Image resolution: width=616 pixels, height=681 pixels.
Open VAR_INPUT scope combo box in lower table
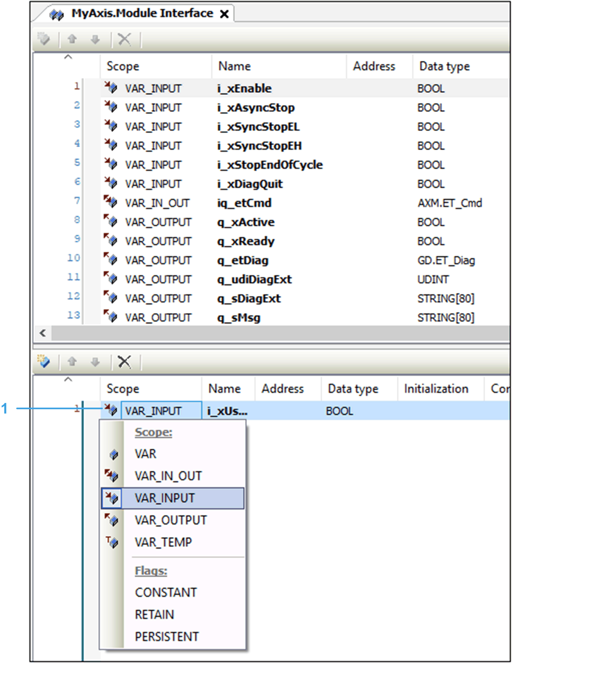[161, 411]
